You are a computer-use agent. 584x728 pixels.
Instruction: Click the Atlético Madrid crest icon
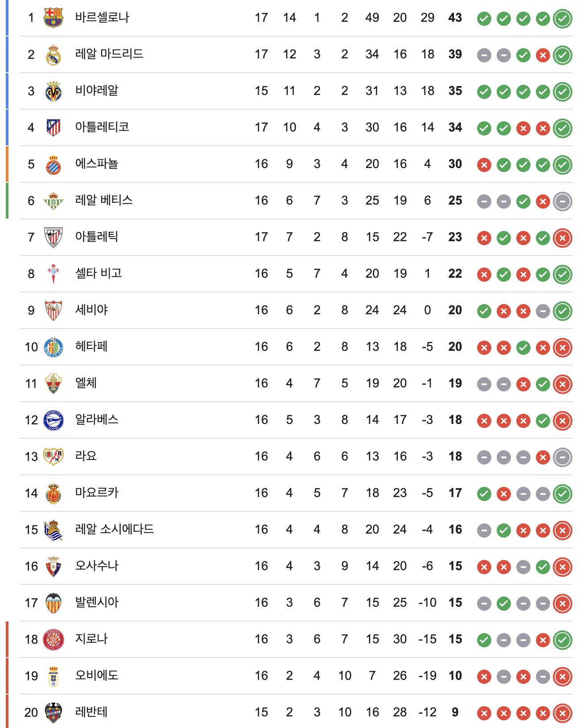click(x=53, y=128)
